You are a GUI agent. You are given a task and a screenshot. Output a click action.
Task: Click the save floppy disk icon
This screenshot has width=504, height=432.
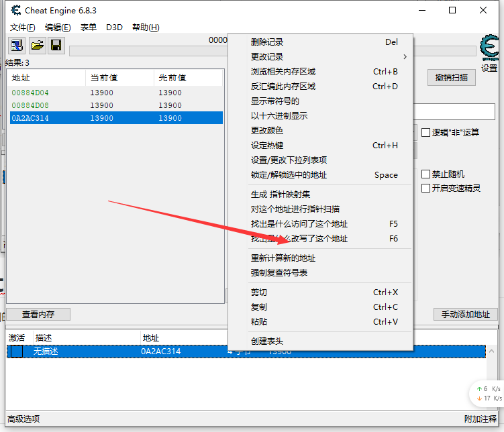point(56,46)
